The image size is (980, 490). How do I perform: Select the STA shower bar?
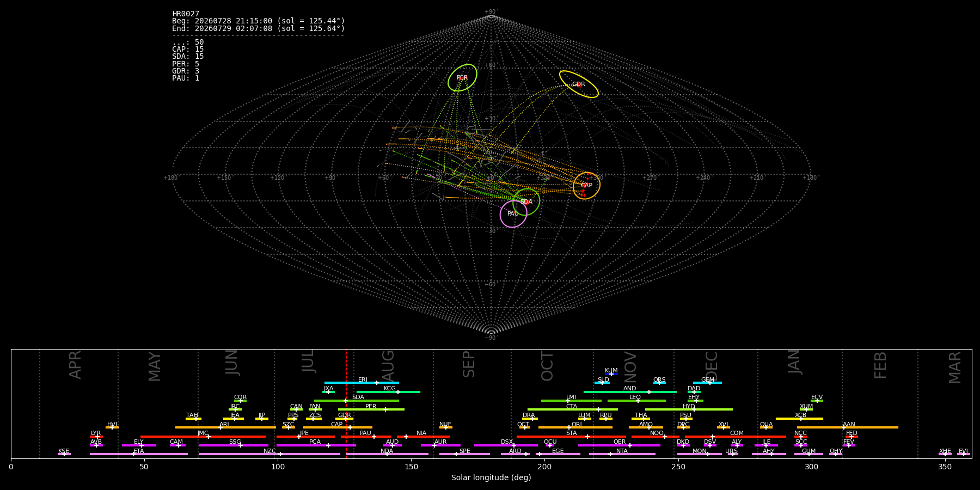point(571,437)
